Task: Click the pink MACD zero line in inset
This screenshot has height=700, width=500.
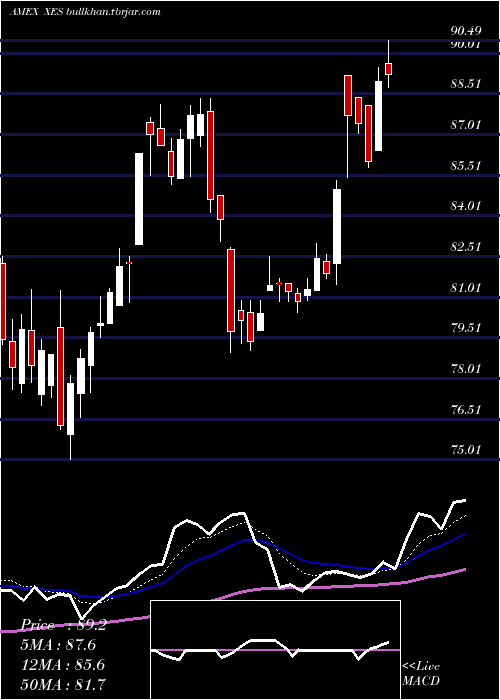Action: point(275,650)
